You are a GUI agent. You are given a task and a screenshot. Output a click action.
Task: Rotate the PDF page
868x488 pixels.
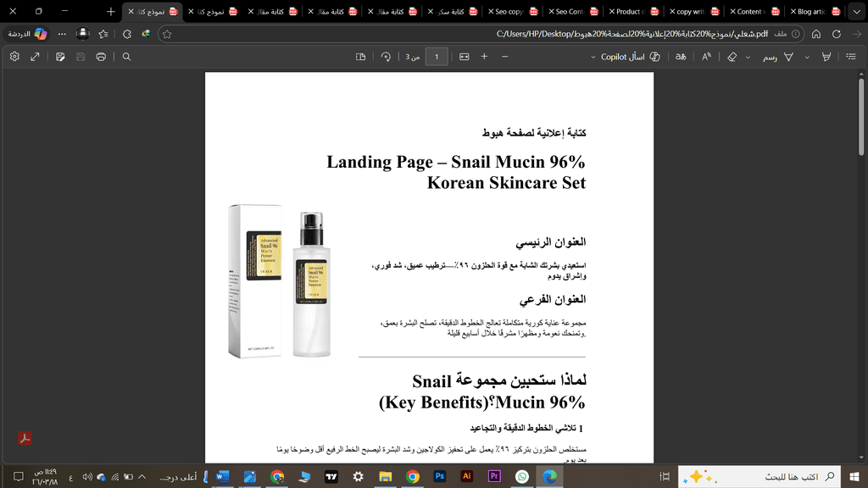tap(386, 57)
